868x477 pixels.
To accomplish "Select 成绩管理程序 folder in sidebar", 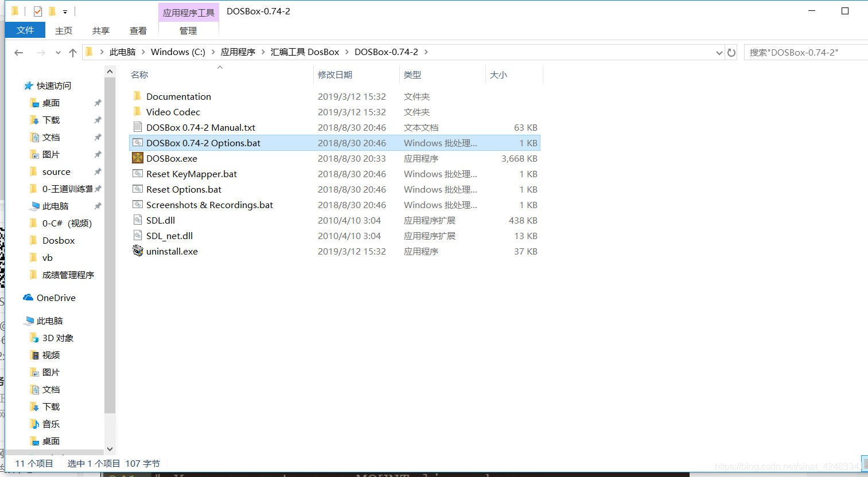I will tap(68, 275).
